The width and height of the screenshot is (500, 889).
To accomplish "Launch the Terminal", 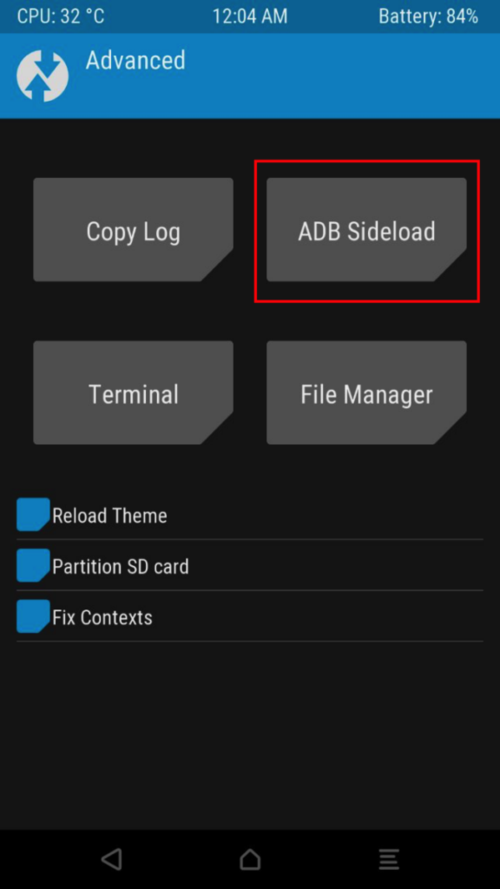I will (x=133, y=392).
